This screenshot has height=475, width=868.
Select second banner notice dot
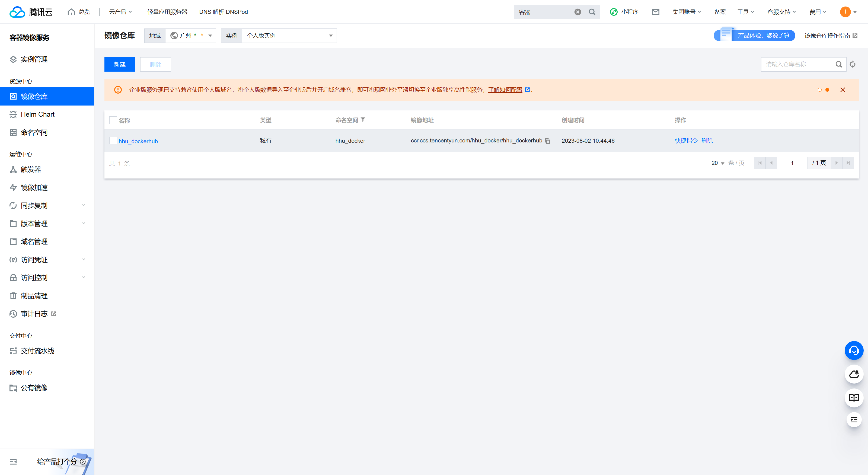(x=827, y=90)
